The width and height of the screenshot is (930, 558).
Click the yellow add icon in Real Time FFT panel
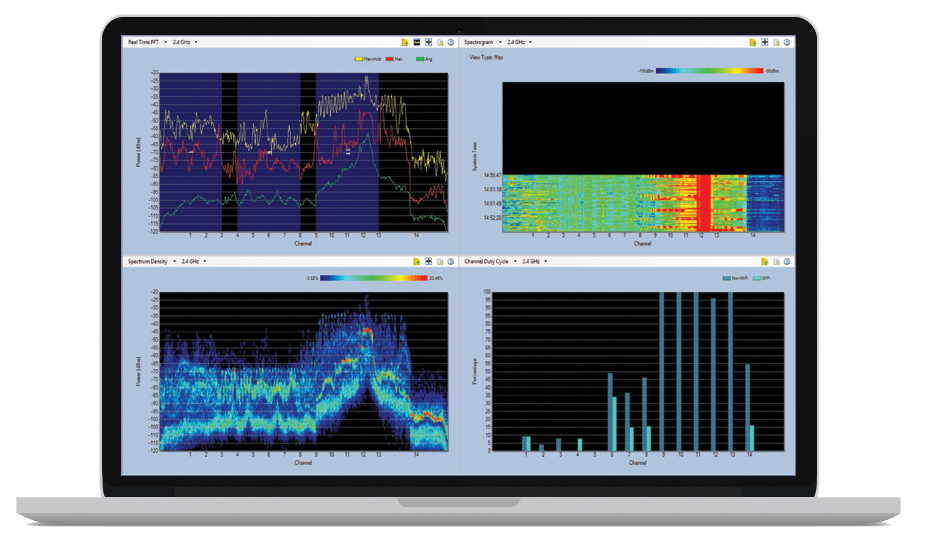[x=403, y=42]
